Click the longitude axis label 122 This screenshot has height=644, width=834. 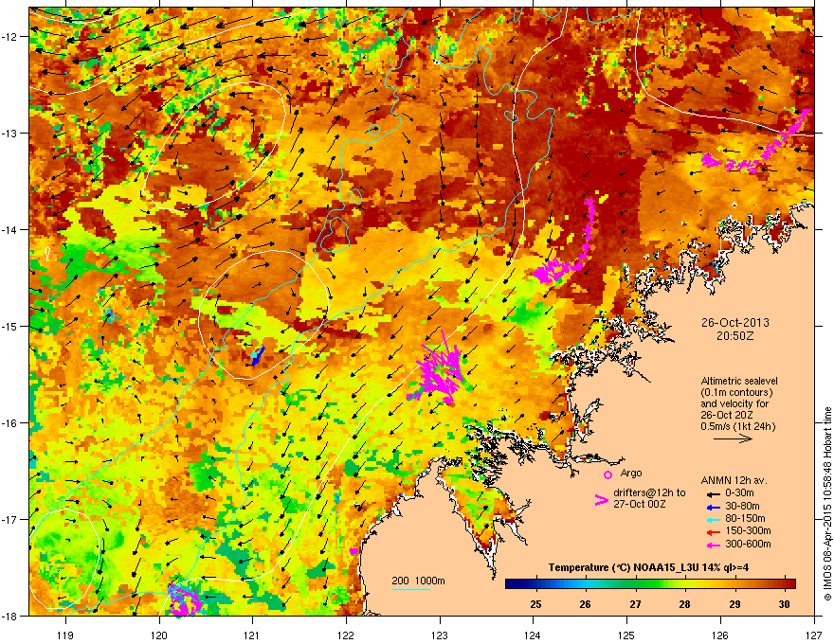point(346,635)
